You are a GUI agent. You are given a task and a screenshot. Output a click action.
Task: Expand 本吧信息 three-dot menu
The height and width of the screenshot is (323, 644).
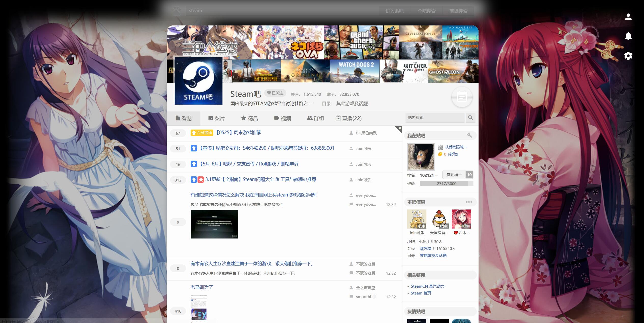point(469,202)
